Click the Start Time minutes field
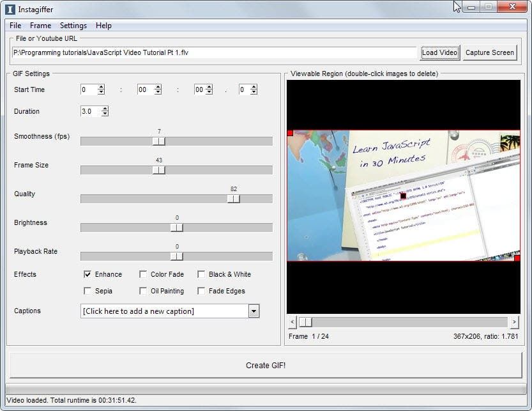The width and height of the screenshot is (532, 411). 146,89
